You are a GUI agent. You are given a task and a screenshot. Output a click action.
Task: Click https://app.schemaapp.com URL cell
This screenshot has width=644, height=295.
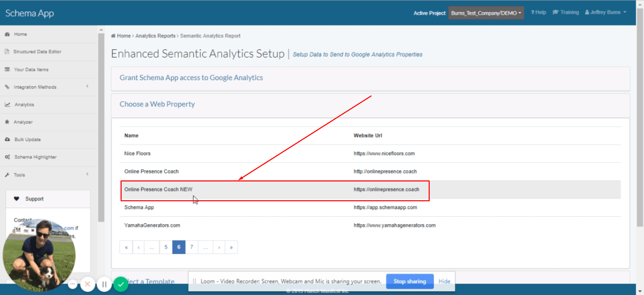click(x=385, y=207)
